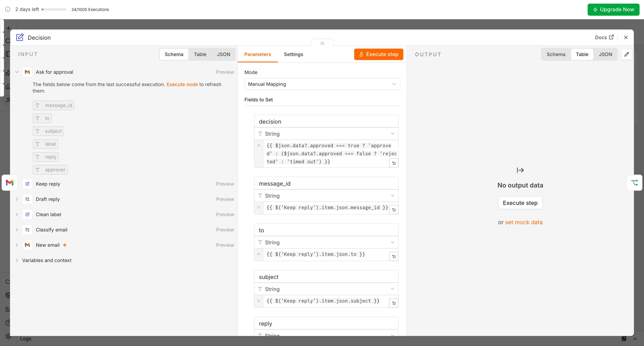Click the Gmail previous node icon
Image resolution: width=644 pixels, height=346 pixels.
(x=10, y=183)
